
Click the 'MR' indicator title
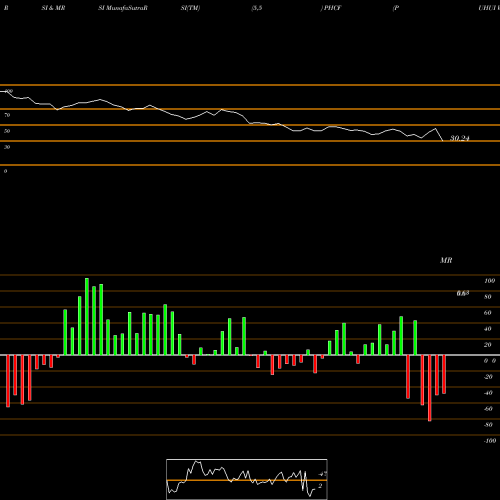coord(446,260)
